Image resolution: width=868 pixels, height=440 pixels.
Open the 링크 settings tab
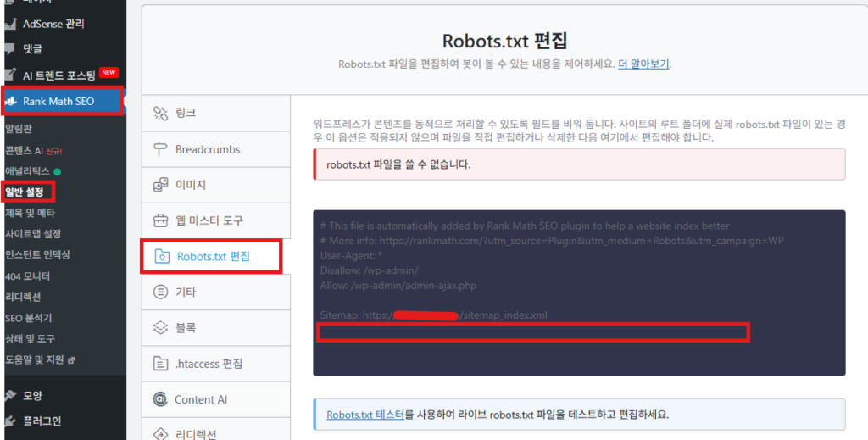pos(216,113)
